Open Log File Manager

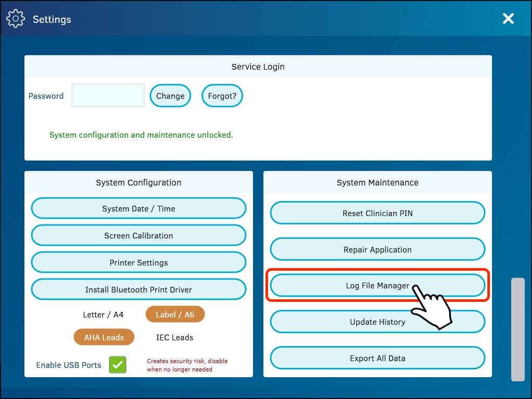pyautogui.click(x=378, y=285)
